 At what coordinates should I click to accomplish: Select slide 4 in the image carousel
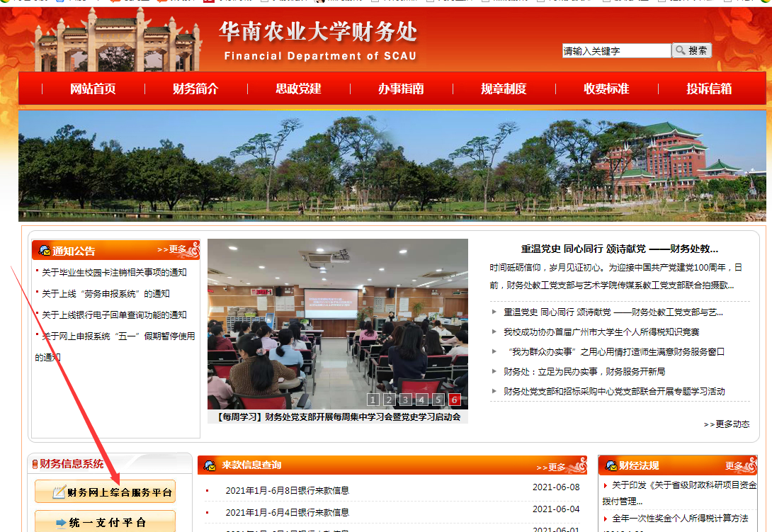pos(421,400)
